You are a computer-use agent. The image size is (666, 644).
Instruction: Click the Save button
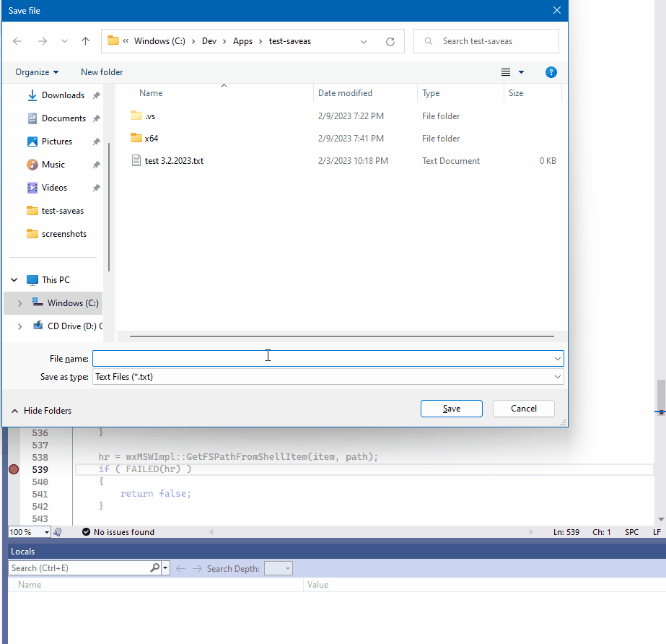click(x=451, y=408)
